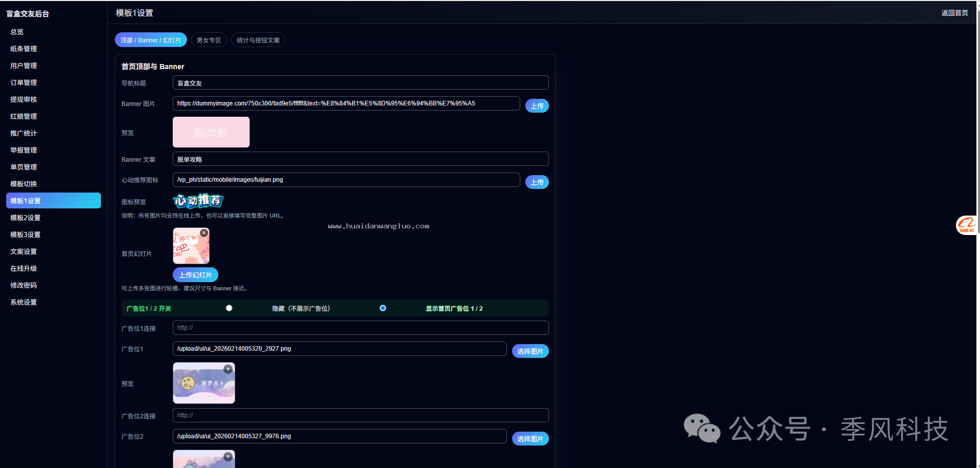Open 单页管理 in the sidebar

(x=53, y=167)
